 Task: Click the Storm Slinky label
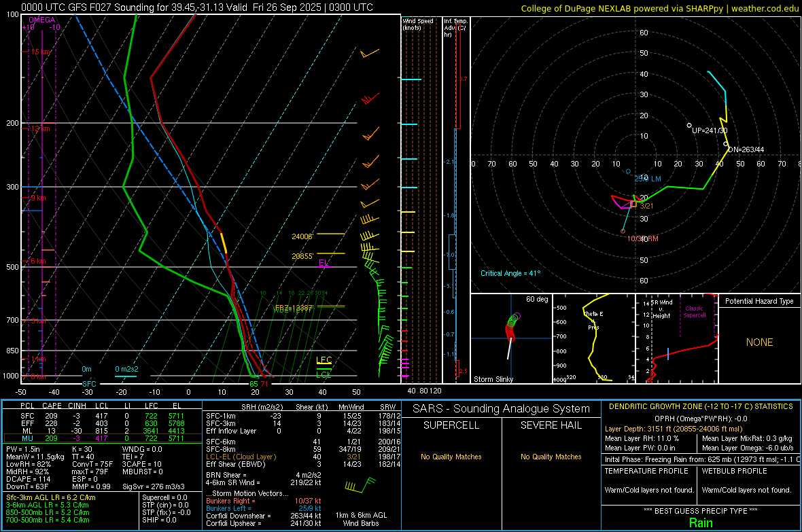click(x=493, y=379)
